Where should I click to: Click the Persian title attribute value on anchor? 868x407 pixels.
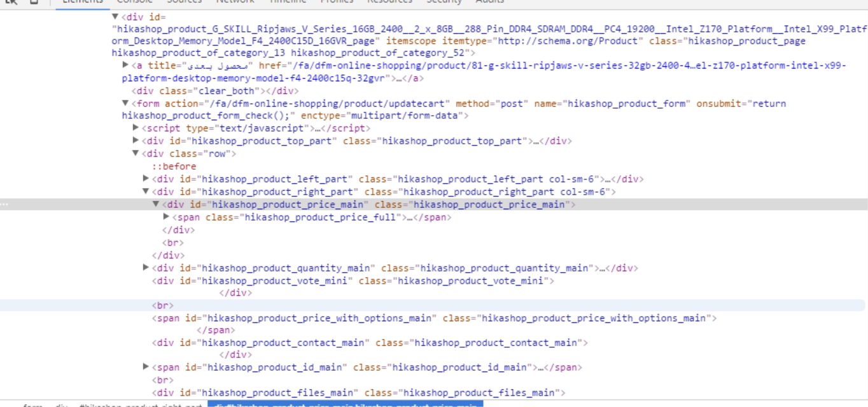[218, 66]
